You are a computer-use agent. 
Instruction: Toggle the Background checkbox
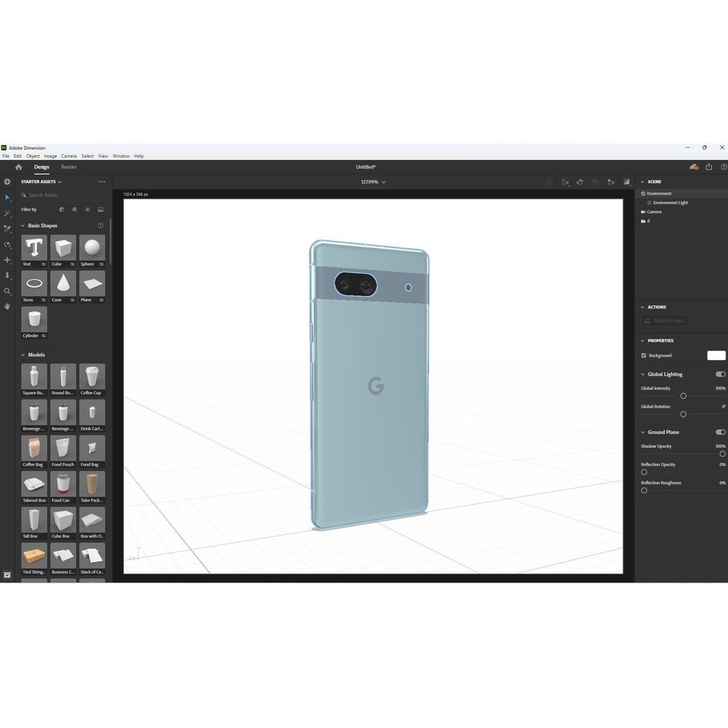[x=644, y=356]
